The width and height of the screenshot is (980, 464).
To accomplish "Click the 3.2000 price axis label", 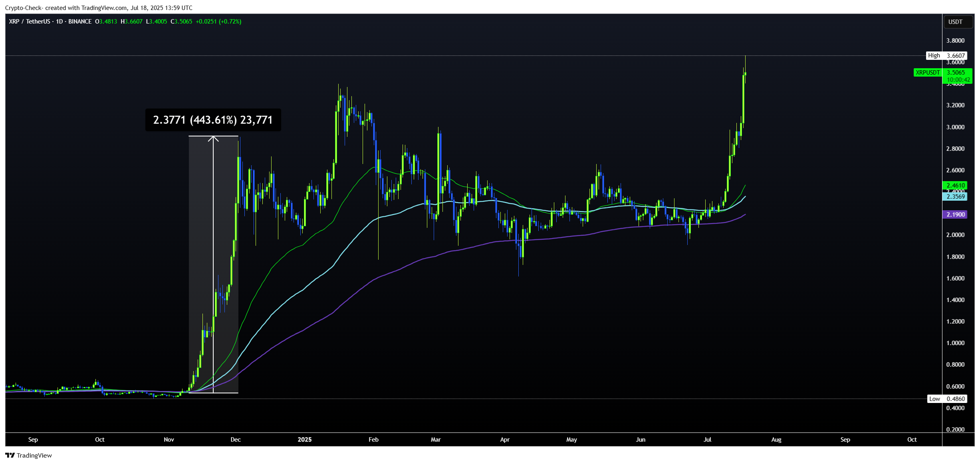I will (956, 105).
